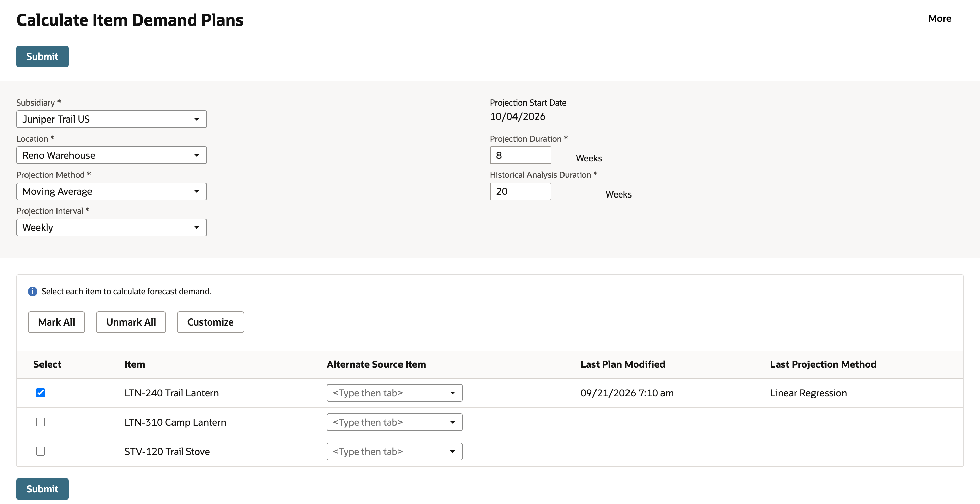Focus the Projection Duration field
Viewport: 980px width, 504px height.
520,155
